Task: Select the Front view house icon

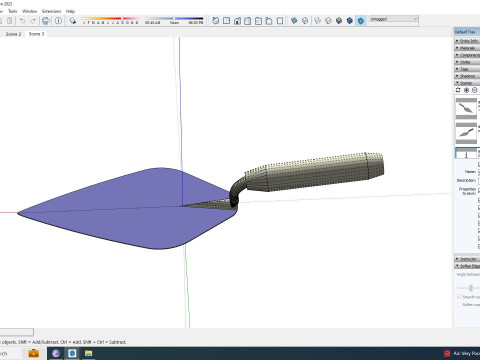Action: [x=237, y=21]
